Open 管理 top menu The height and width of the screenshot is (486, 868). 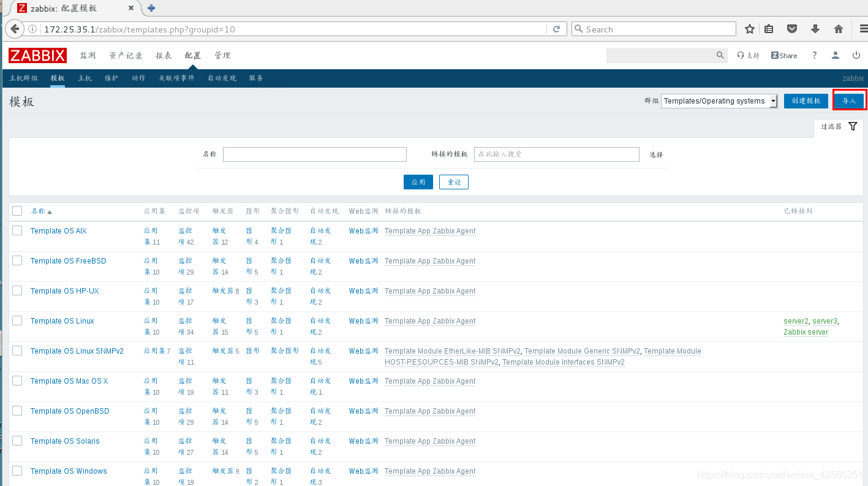(x=222, y=55)
